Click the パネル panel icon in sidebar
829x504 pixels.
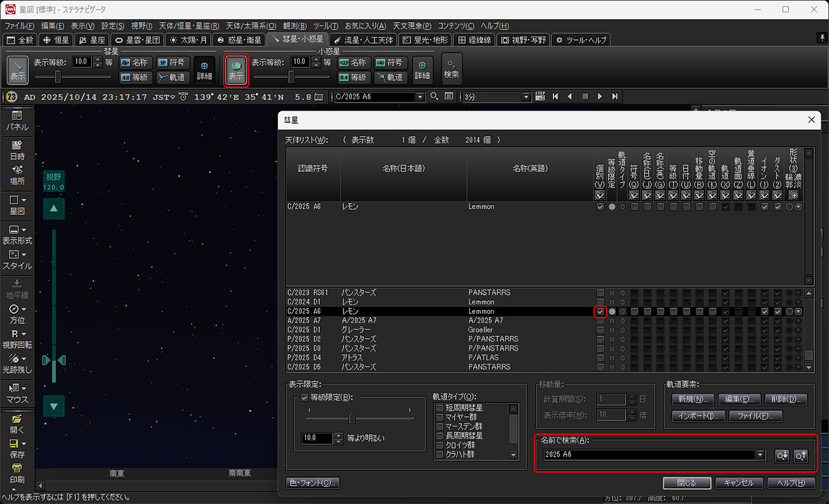17,121
